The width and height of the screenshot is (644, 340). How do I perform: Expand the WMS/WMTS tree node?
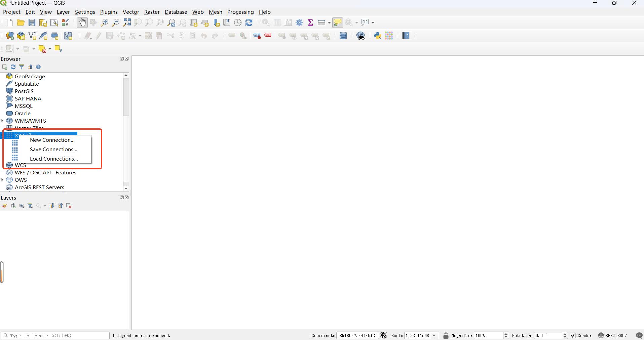[3, 121]
